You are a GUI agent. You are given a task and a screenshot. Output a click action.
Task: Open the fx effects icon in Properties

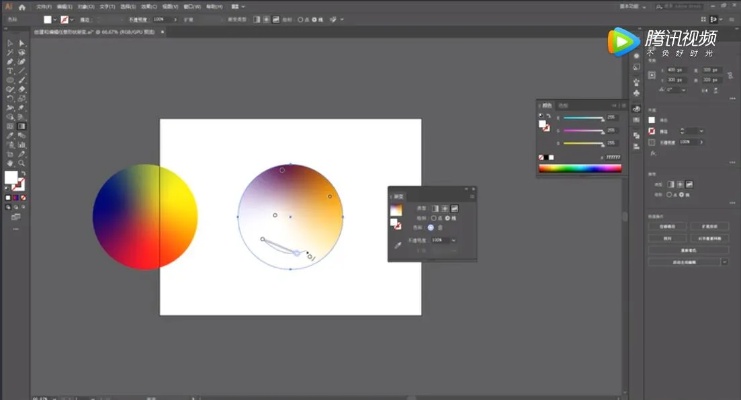tap(653, 153)
